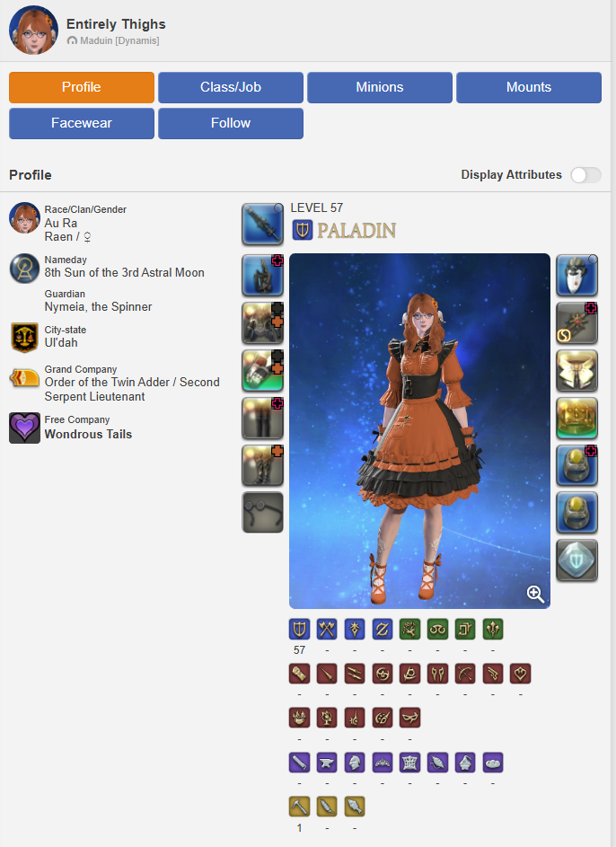
Task: Open the Facewear tab
Action: [x=82, y=123]
